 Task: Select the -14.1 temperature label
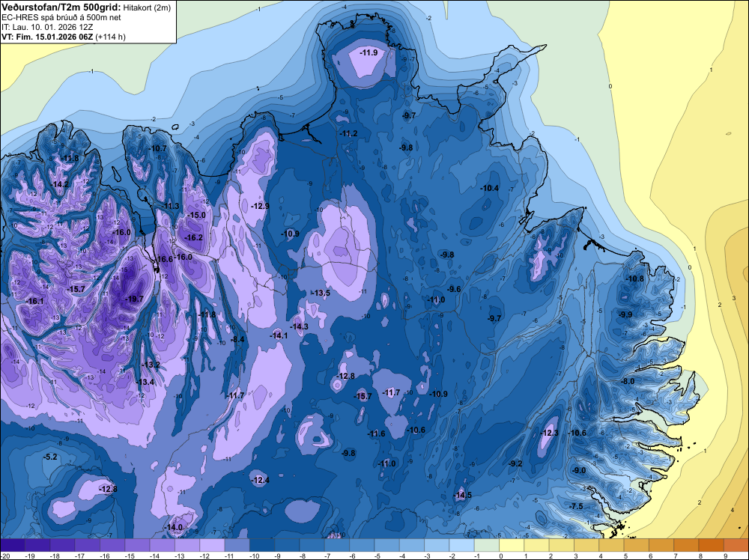click(279, 335)
